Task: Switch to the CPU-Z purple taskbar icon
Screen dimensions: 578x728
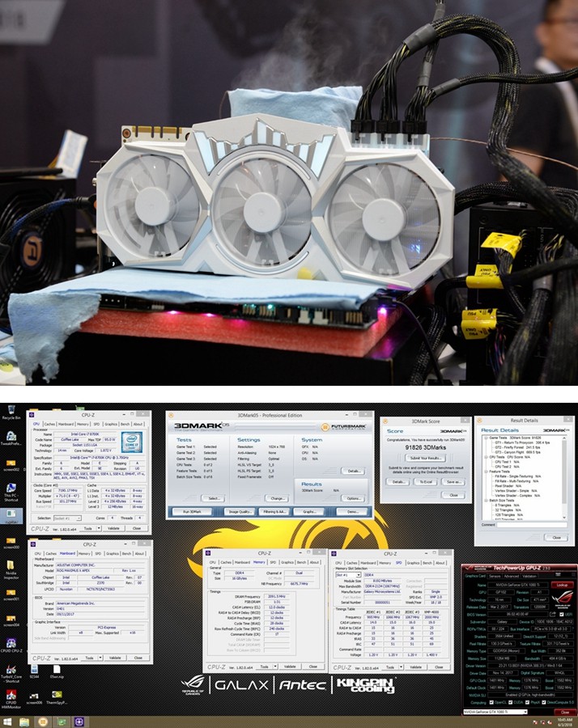Action: pos(79,722)
